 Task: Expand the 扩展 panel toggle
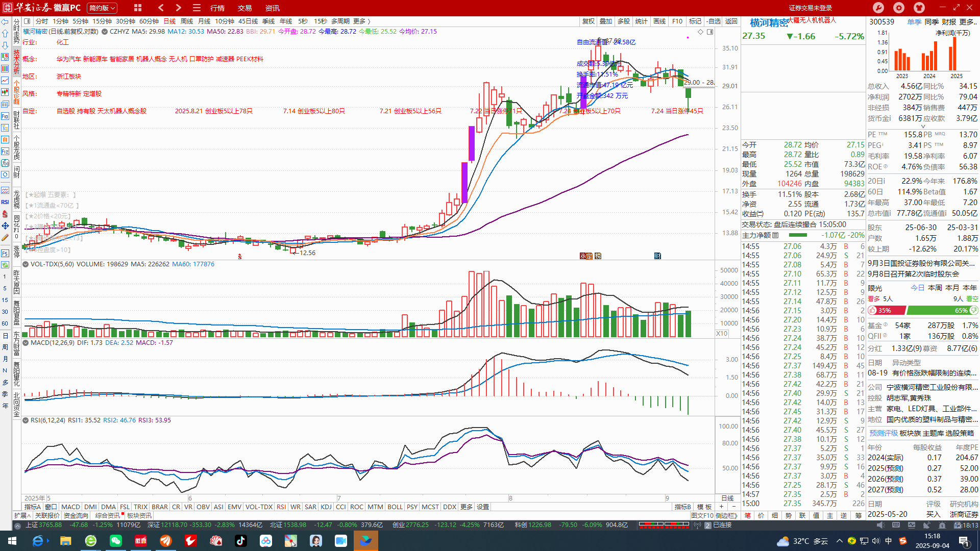point(22,516)
